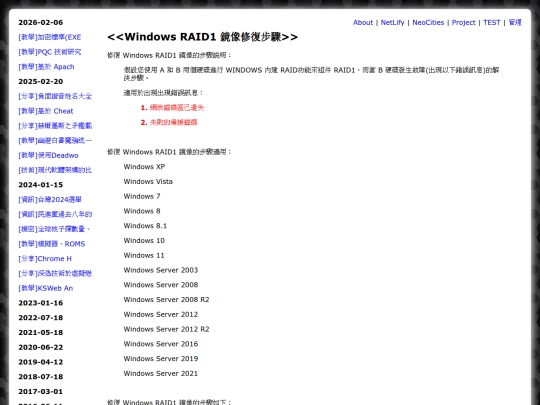This screenshot has width=540, height=405.
Task: Click the TEST link
Action: [491, 22]
